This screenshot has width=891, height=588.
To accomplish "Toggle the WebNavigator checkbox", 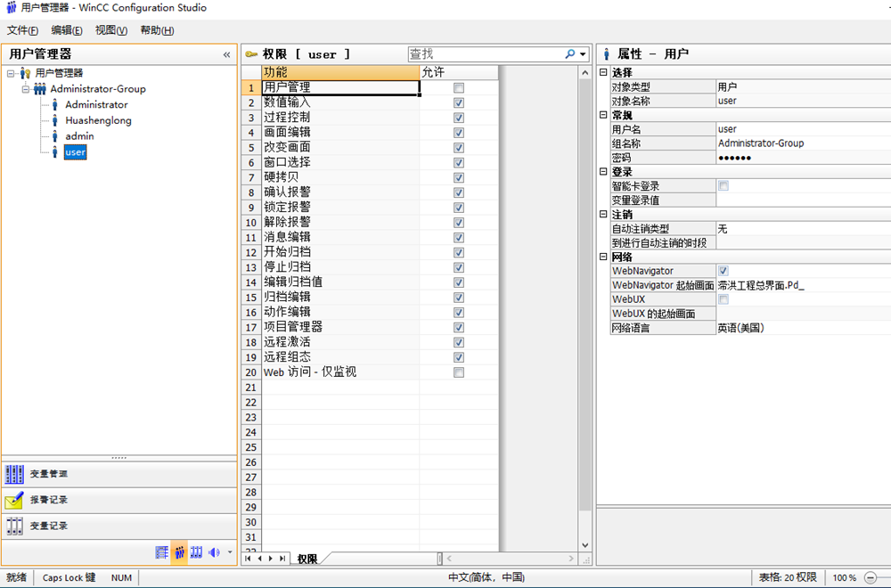I will pos(723,271).
